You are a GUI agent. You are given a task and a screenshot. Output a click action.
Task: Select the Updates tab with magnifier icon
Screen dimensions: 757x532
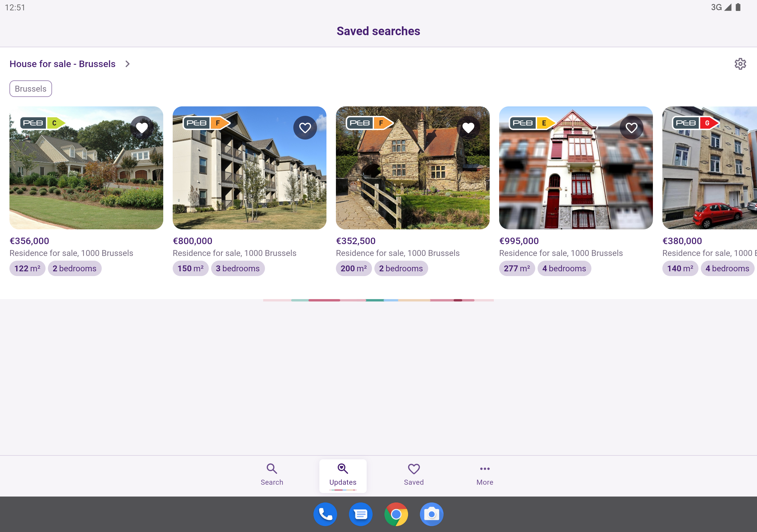point(342,475)
